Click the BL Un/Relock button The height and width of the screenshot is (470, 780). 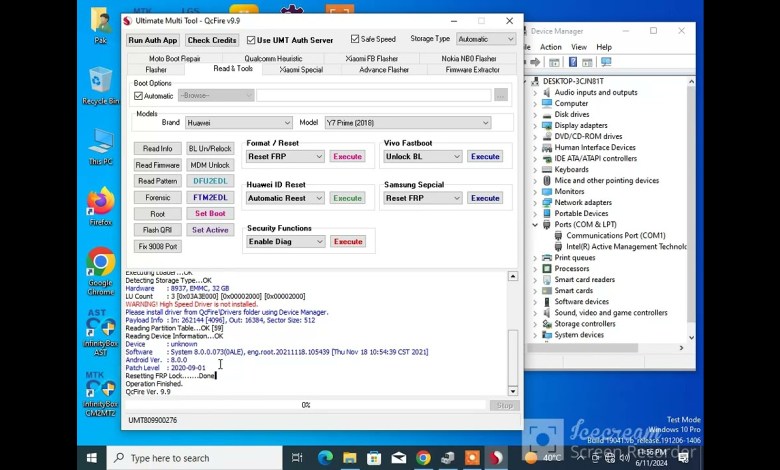tap(210, 149)
